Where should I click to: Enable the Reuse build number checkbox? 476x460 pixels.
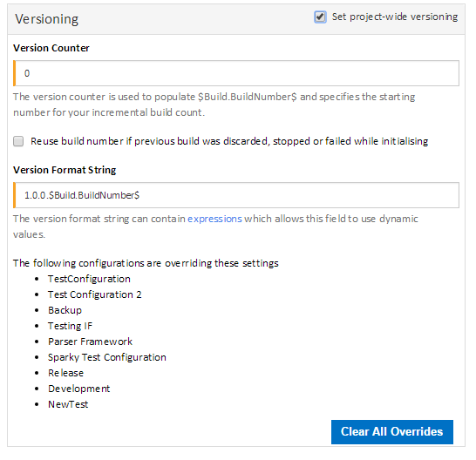click(x=18, y=141)
